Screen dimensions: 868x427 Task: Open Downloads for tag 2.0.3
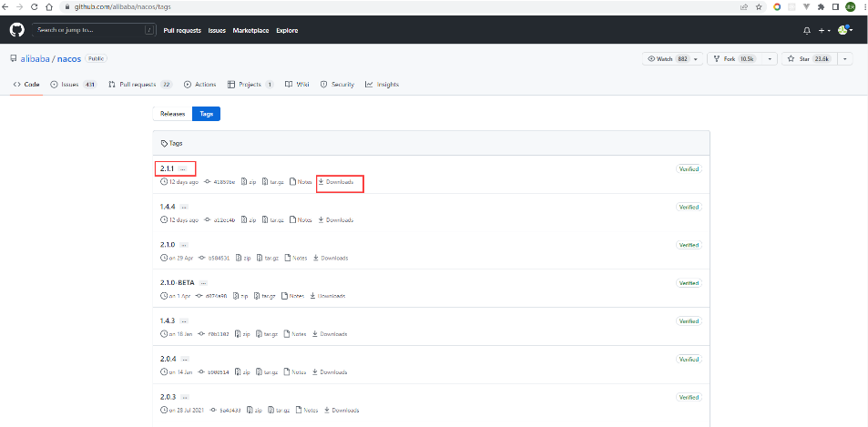click(x=342, y=410)
